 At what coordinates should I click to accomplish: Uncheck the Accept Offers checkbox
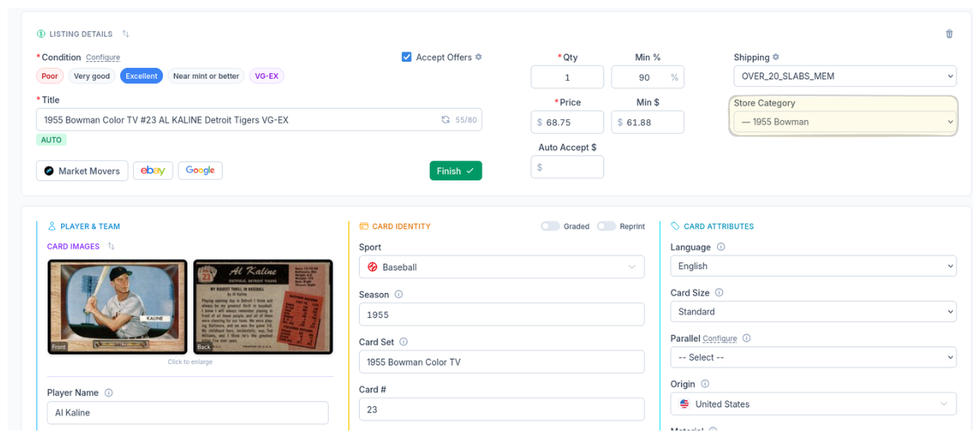407,57
